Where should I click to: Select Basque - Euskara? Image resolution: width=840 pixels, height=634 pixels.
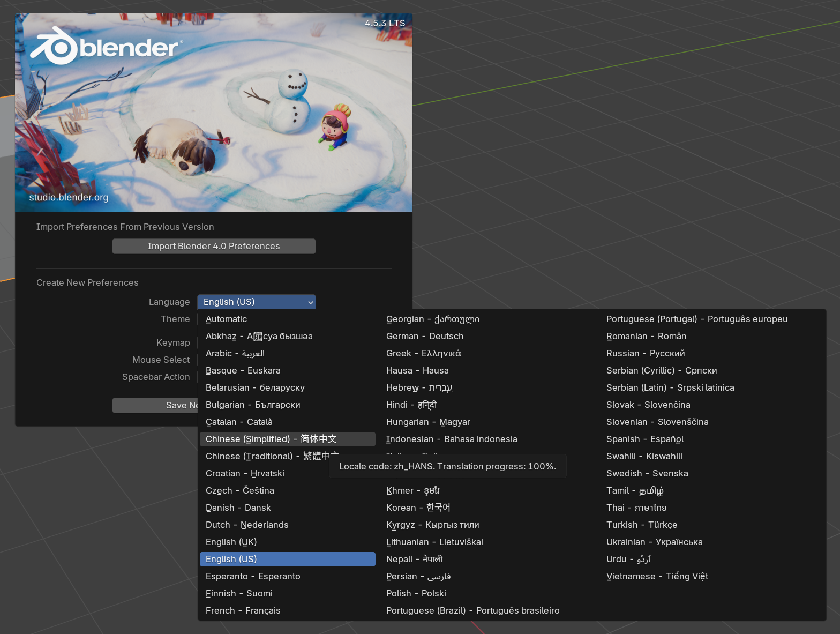288,370
